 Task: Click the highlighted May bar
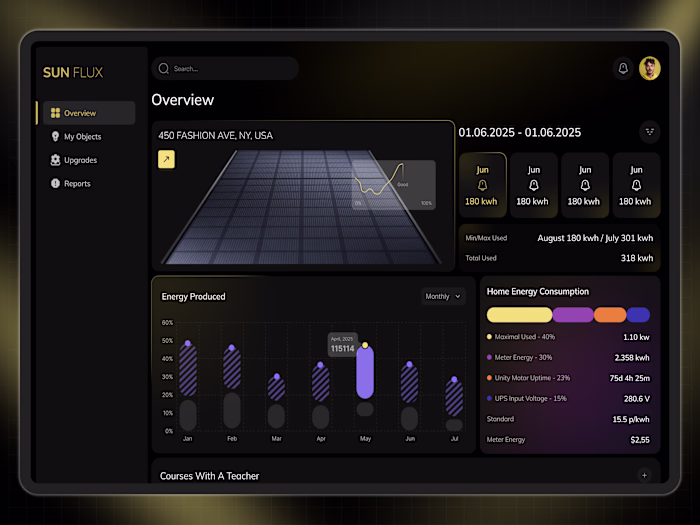365,371
